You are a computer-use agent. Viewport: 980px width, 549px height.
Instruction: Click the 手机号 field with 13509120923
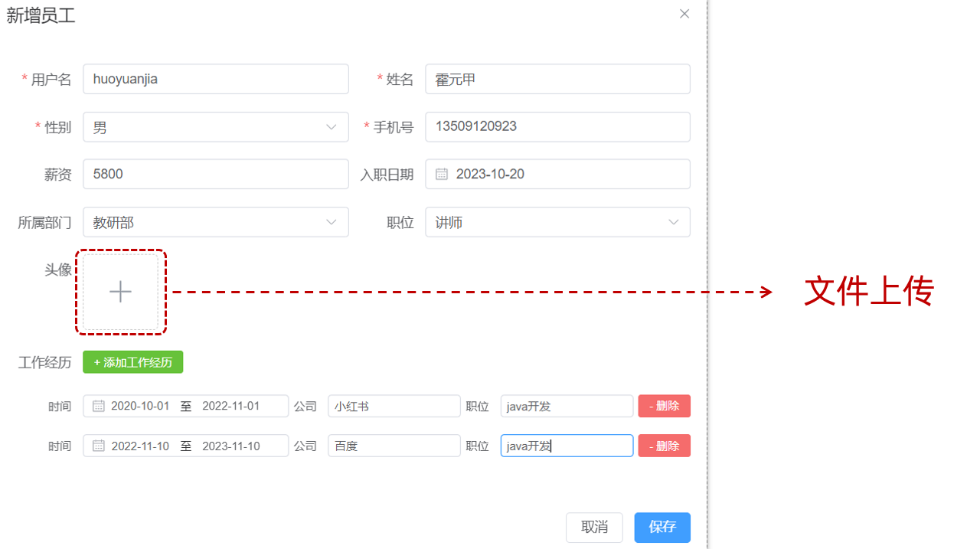[x=557, y=127]
